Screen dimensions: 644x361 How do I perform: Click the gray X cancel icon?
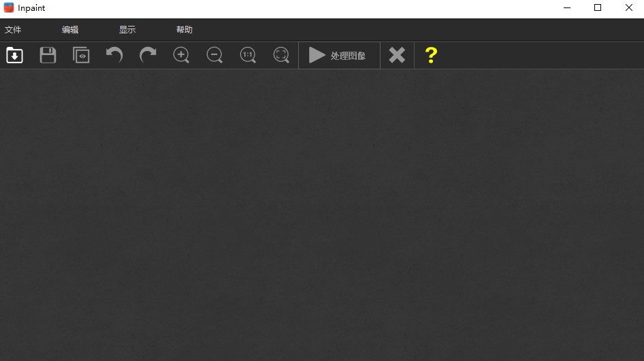(397, 55)
